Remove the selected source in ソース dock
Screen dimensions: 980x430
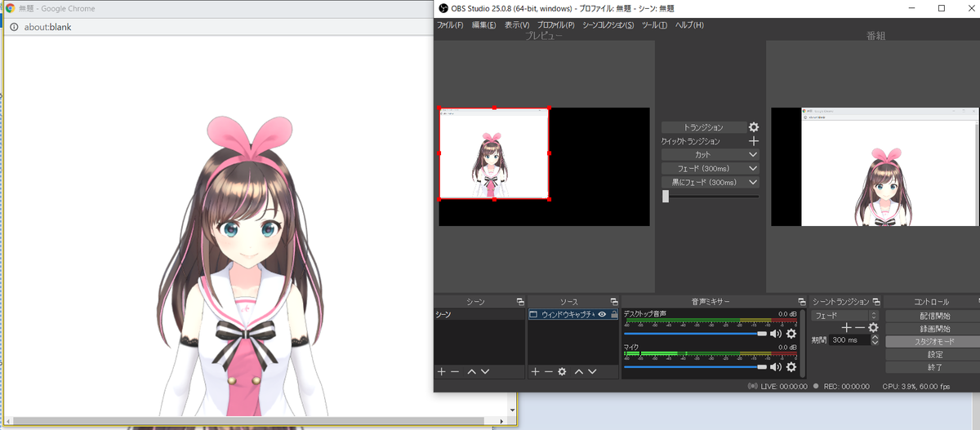[549, 371]
